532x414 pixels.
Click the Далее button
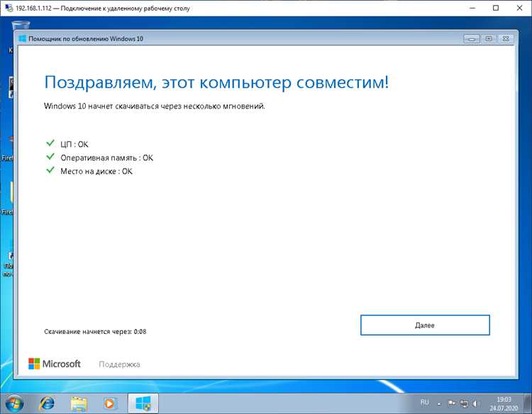[424, 325]
